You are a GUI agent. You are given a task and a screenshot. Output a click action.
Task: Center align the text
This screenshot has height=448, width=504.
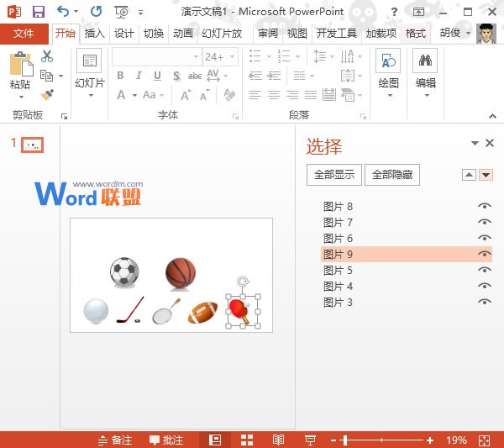[274, 95]
